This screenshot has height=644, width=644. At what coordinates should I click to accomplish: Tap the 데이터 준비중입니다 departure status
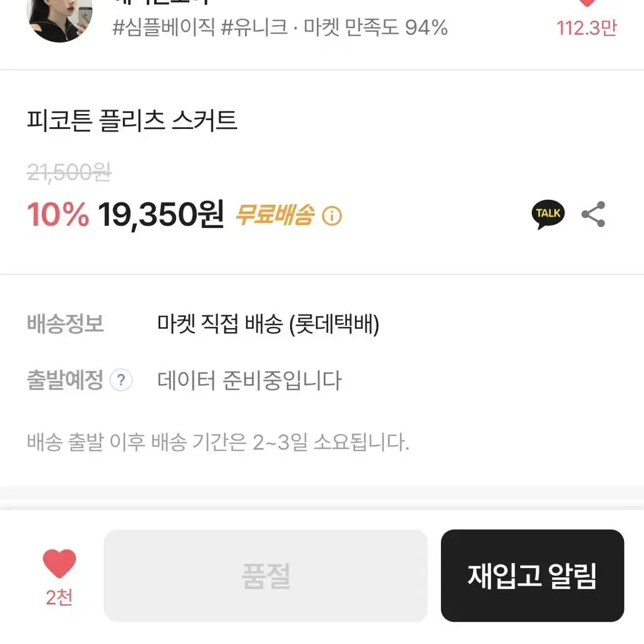(x=249, y=380)
